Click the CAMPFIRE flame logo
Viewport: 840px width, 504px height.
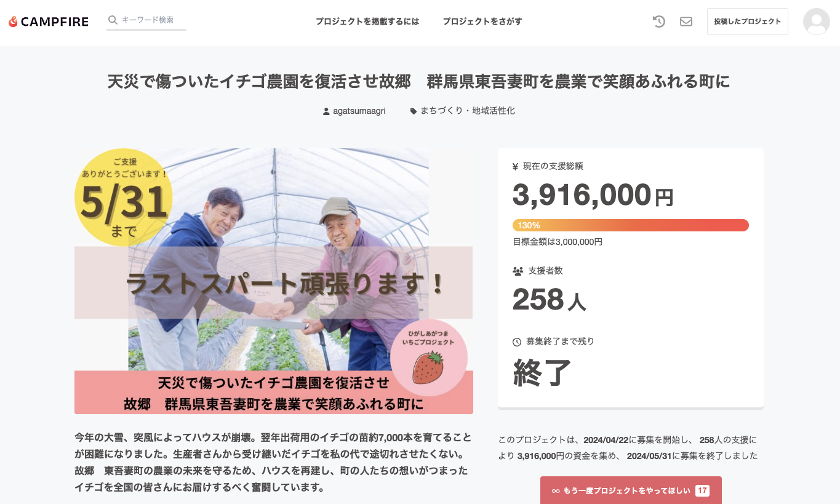point(13,22)
